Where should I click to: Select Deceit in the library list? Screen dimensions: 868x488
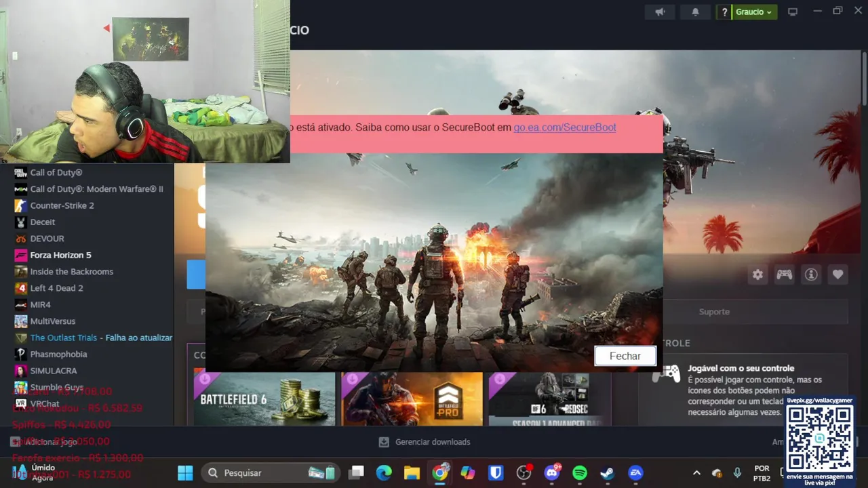click(43, 222)
